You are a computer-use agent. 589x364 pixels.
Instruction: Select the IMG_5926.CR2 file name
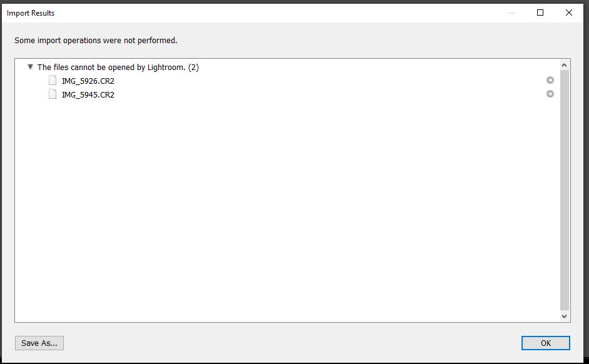(88, 81)
